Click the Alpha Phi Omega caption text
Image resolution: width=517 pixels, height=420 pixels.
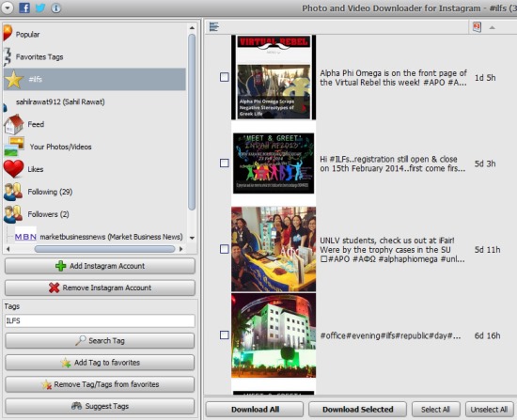[393, 78]
